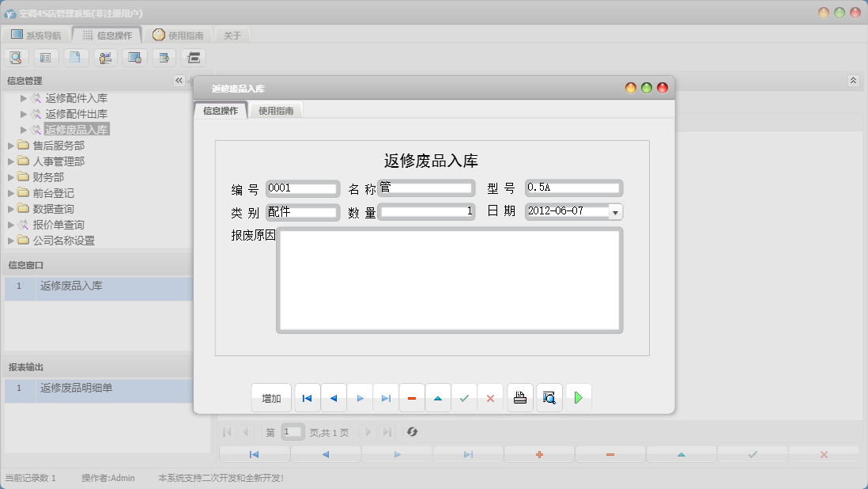This screenshot has height=489, width=868.
Task: Open the display settings icon in the toolbar
Action: pos(134,57)
